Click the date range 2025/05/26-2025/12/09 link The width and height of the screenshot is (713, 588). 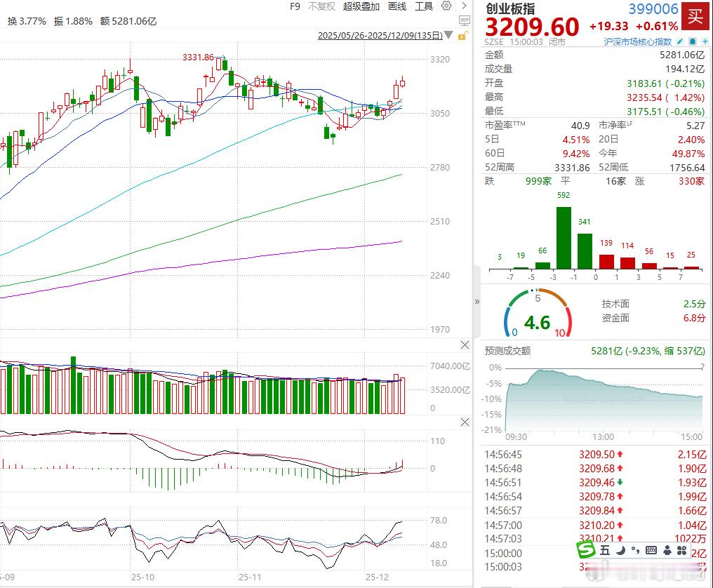coord(380,36)
